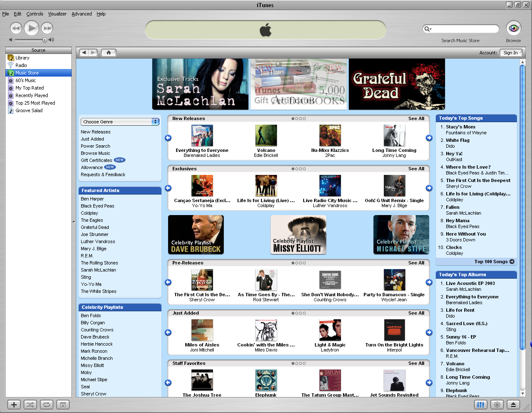532x413 pixels.
Task: Toggle repeat mode
Action: (46, 405)
